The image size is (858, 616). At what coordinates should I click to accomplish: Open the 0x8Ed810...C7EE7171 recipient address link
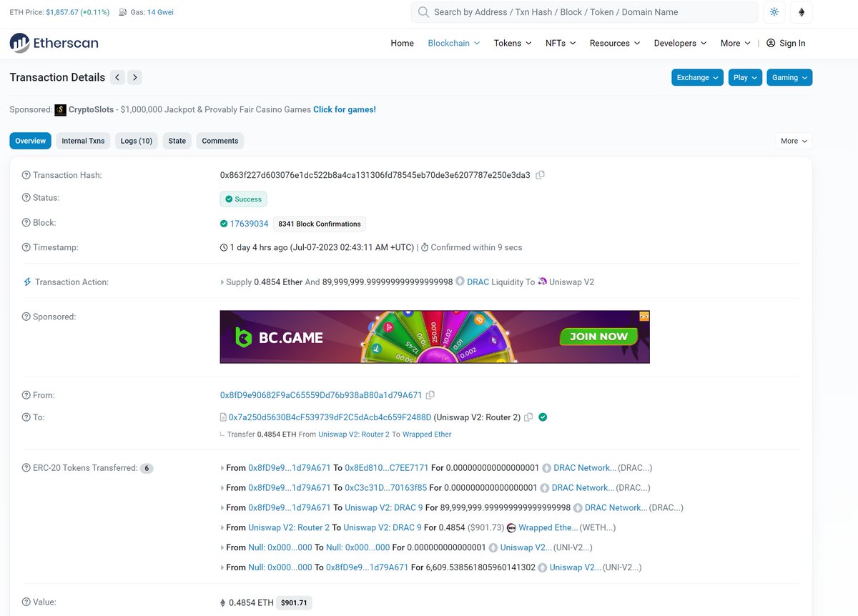387,468
